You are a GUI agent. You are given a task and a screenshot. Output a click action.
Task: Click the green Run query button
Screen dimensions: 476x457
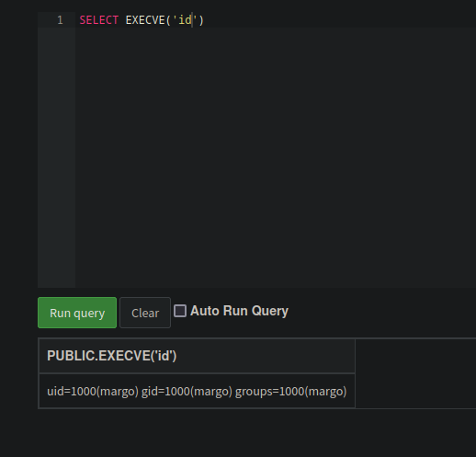77,313
